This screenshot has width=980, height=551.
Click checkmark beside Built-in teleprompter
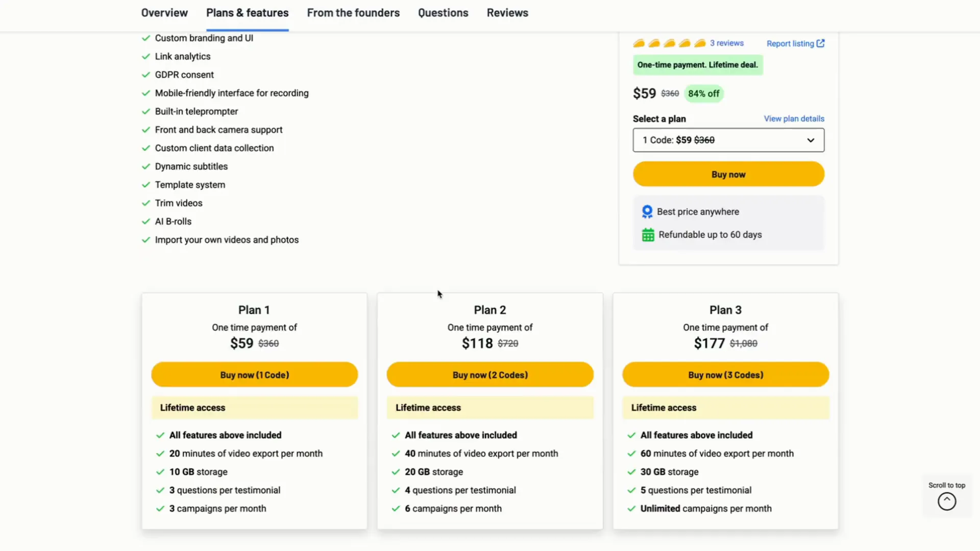tap(146, 112)
